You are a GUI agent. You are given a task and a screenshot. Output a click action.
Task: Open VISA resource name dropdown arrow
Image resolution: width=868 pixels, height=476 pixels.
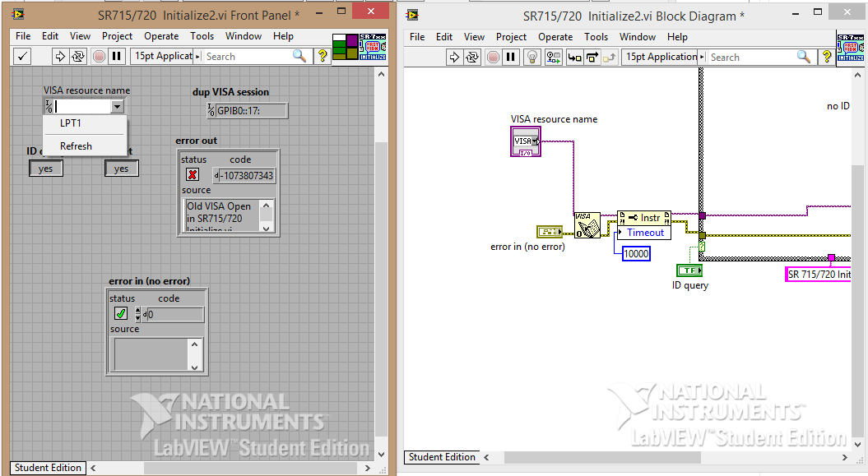(118, 107)
